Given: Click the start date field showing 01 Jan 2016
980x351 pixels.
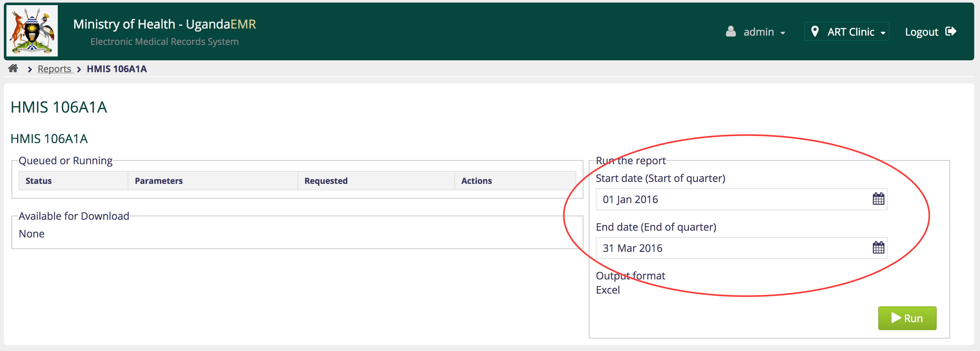Looking at the screenshot, I should [x=730, y=199].
